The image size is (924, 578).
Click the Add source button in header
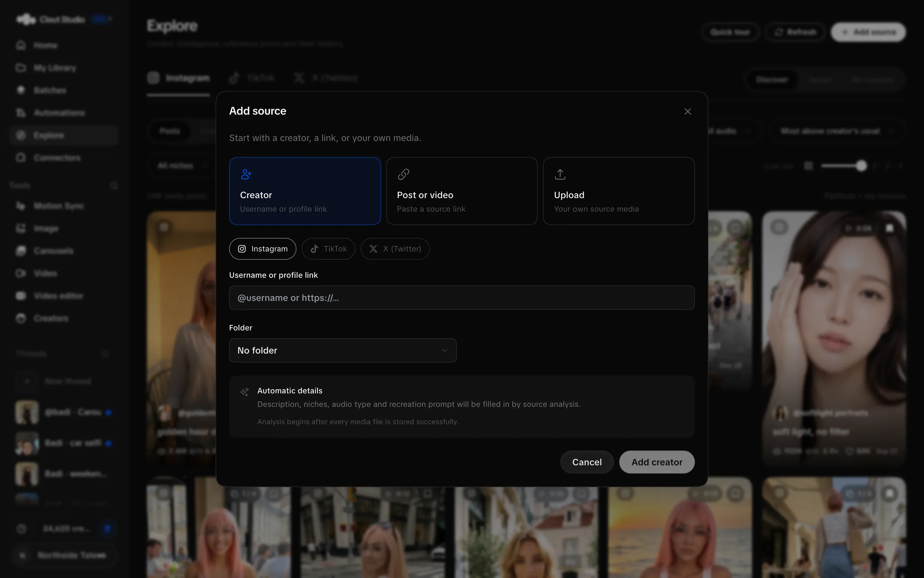tap(868, 32)
